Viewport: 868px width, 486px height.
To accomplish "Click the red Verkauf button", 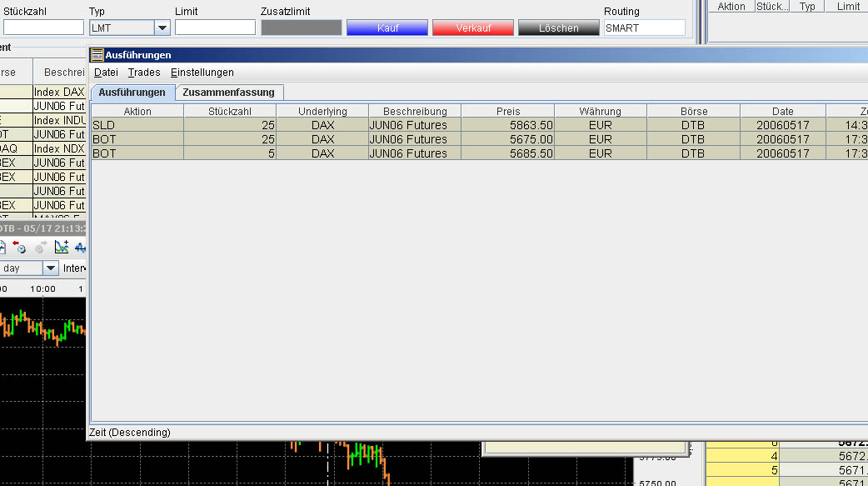I will click(473, 28).
